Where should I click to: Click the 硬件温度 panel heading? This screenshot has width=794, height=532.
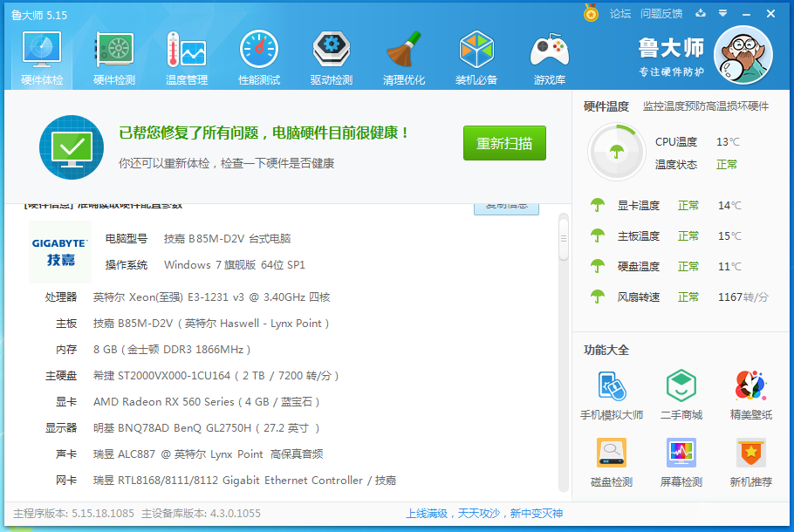[x=606, y=106]
